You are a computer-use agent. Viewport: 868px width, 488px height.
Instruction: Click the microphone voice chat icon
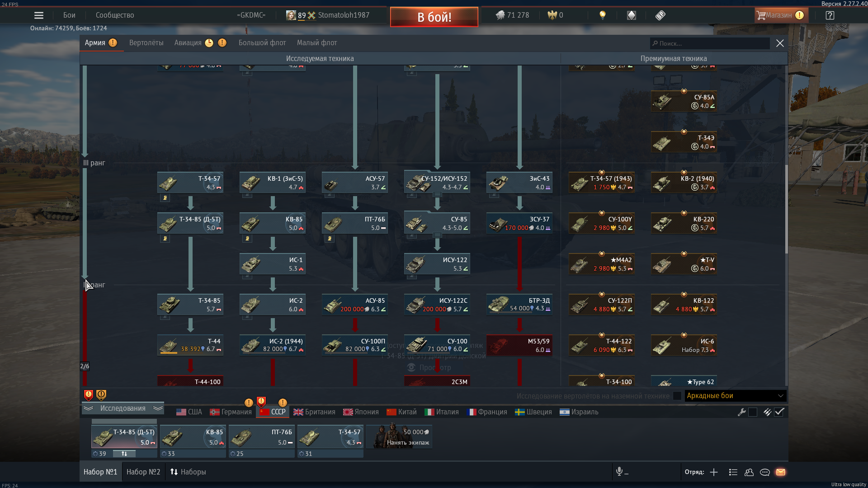pos(619,472)
